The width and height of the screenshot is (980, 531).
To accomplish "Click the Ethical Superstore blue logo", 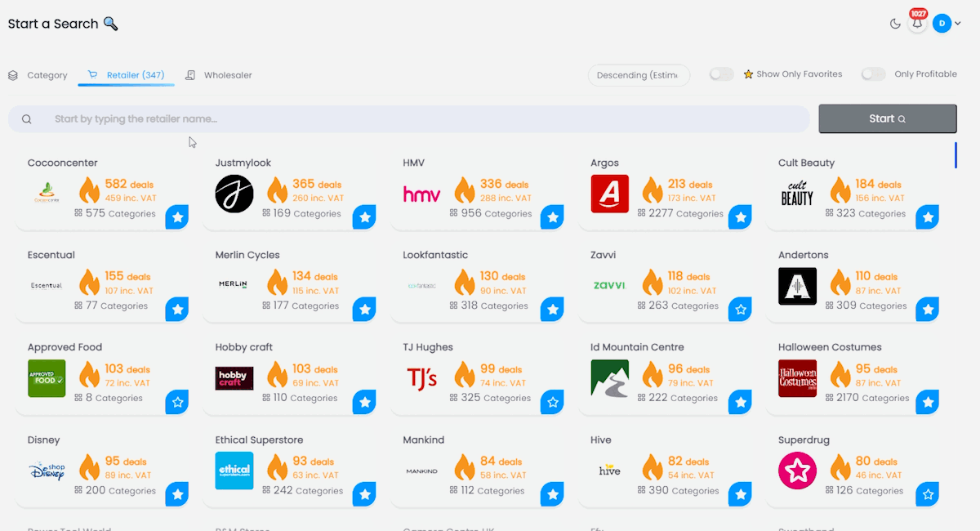I will [234, 471].
